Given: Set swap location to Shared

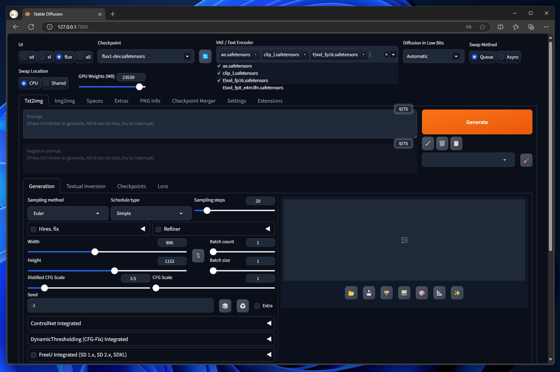Looking at the screenshot, I should pyautogui.click(x=55, y=83).
